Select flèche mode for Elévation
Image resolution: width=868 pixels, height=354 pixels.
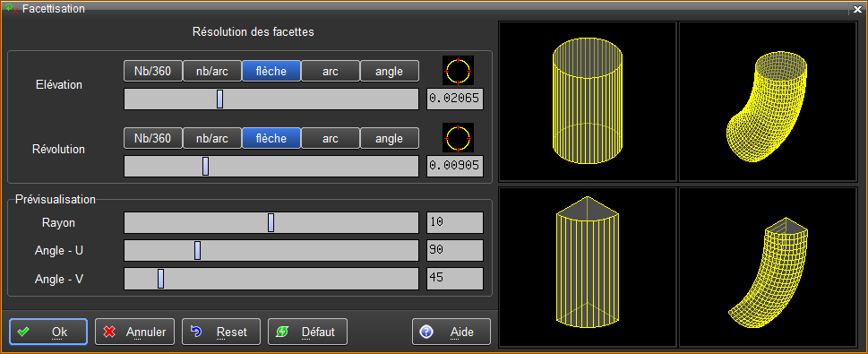click(x=271, y=71)
